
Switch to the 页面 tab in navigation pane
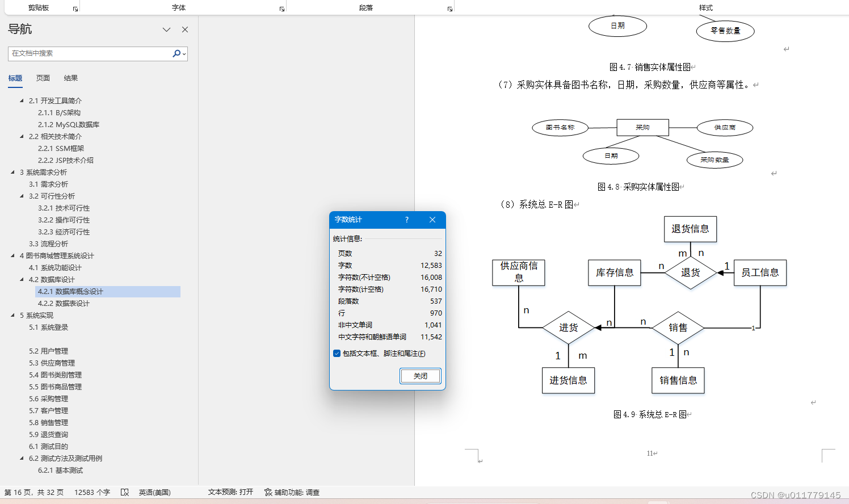(x=43, y=78)
